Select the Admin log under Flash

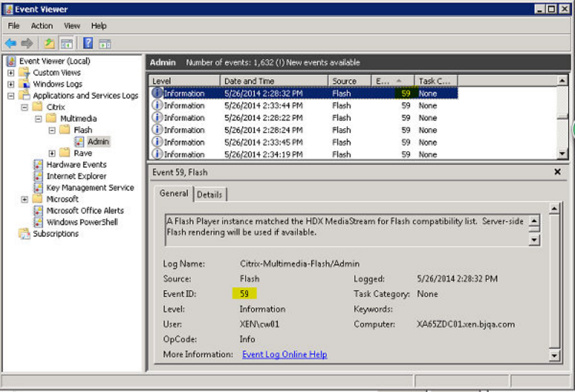tap(98, 142)
